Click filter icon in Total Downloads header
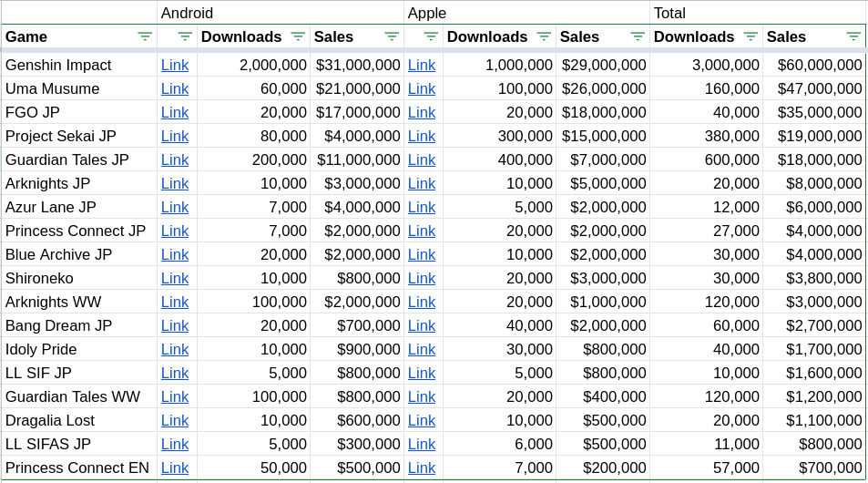868x483 pixels. pyautogui.click(x=751, y=36)
